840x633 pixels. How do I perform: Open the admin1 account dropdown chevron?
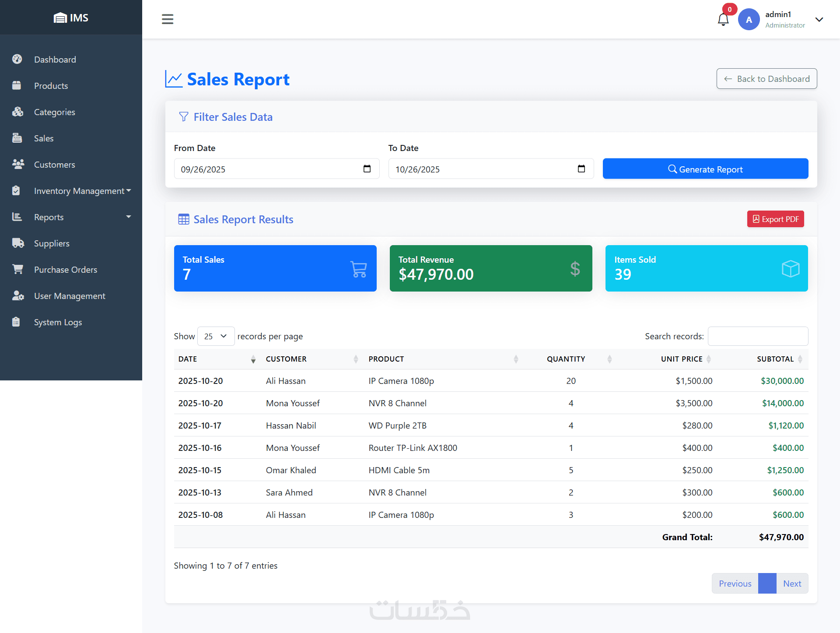(819, 20)
